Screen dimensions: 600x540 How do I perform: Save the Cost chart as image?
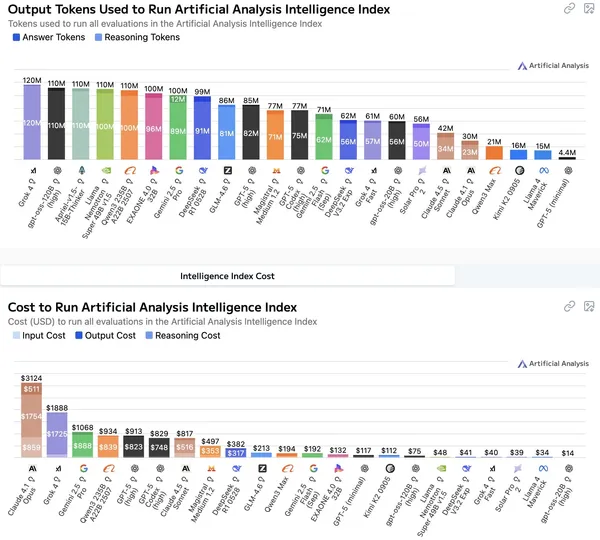(x=588, y=306)
